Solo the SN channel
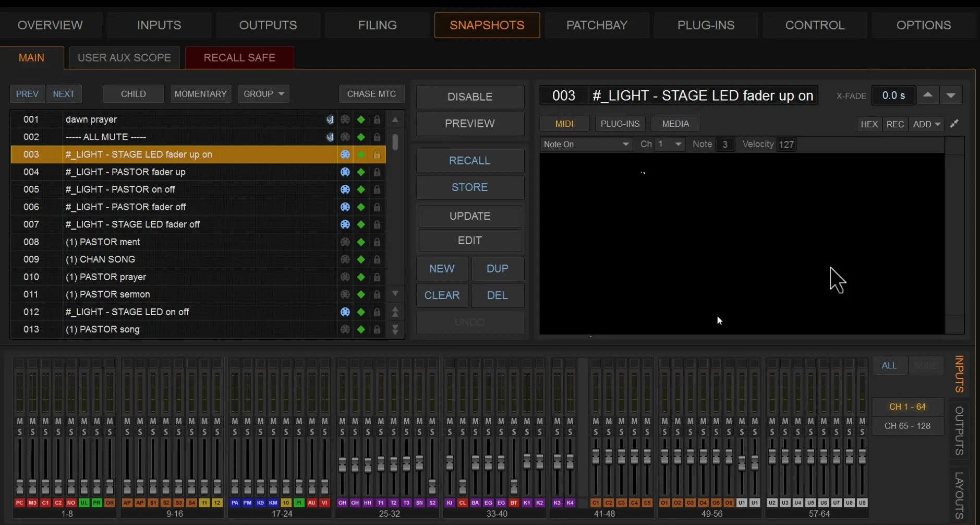This screenshot has height=525, width=980. 419,432
